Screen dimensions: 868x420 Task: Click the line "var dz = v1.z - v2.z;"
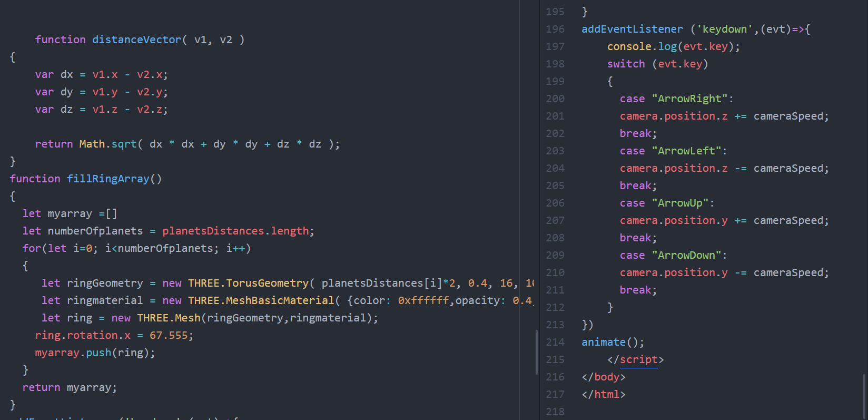point(101,109)
